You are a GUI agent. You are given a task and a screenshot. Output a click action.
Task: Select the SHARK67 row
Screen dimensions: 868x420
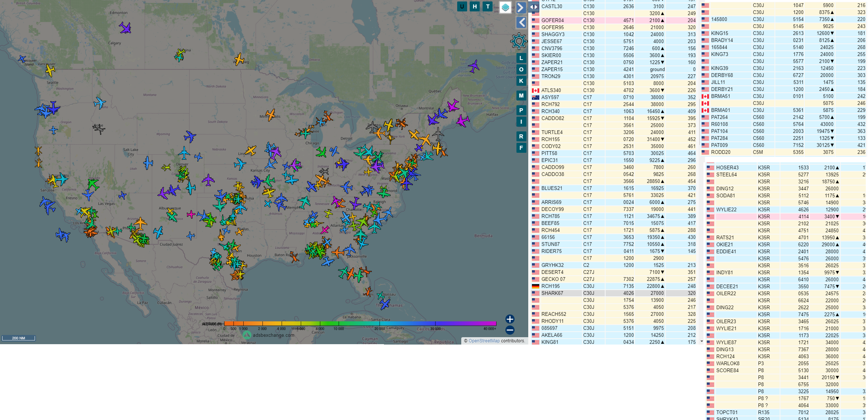pos(614,293)
